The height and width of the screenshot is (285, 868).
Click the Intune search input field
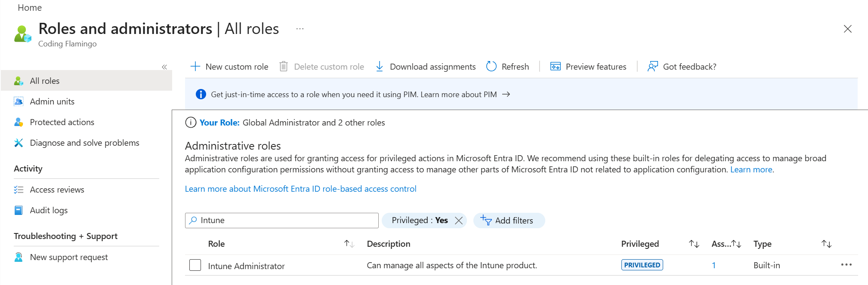[x=282, y=220]
